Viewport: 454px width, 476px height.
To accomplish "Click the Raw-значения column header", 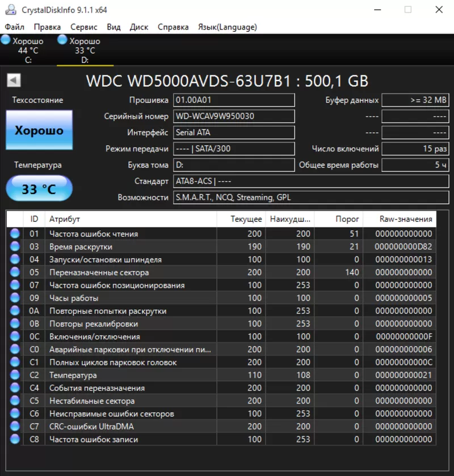I will (405, 219).
